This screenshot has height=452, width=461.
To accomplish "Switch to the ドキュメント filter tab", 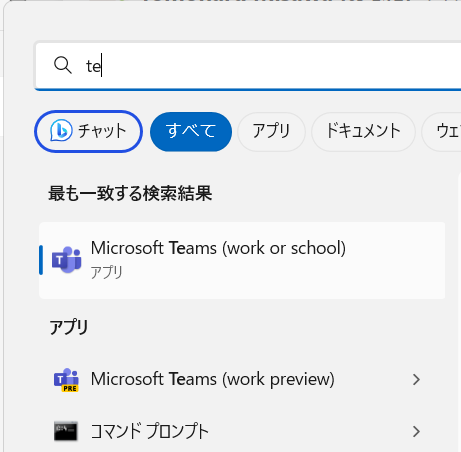I will [363, 131].
